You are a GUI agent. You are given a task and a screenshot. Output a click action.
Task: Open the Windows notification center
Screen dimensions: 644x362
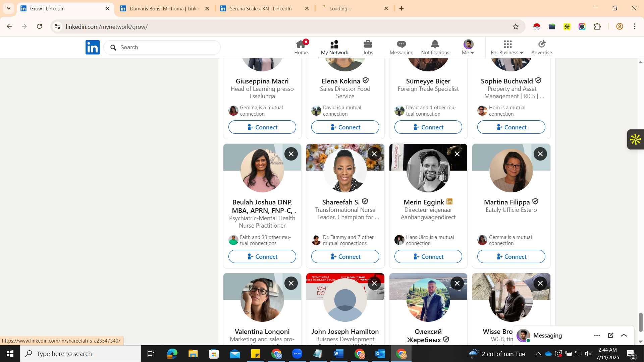[x=631, y=354]
